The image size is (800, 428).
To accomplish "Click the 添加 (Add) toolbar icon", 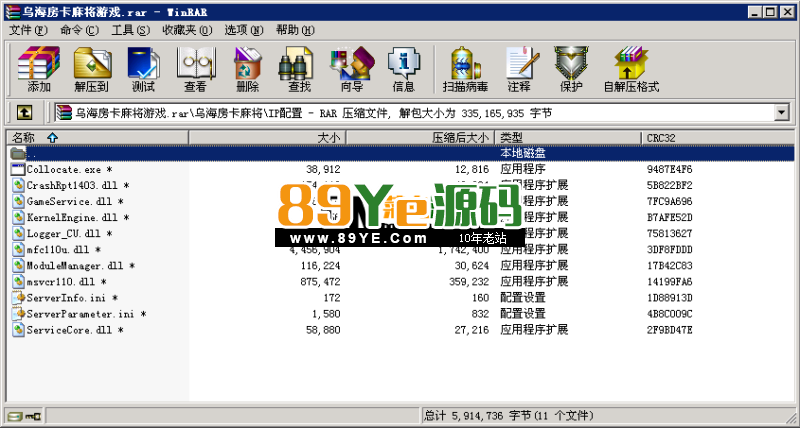I will (x=39, y=68).
